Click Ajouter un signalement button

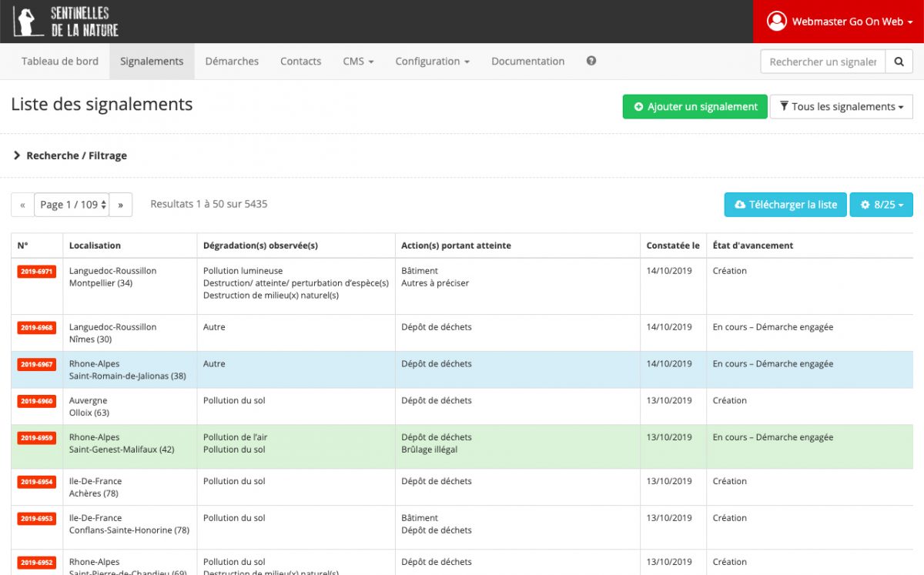[695, 107]
